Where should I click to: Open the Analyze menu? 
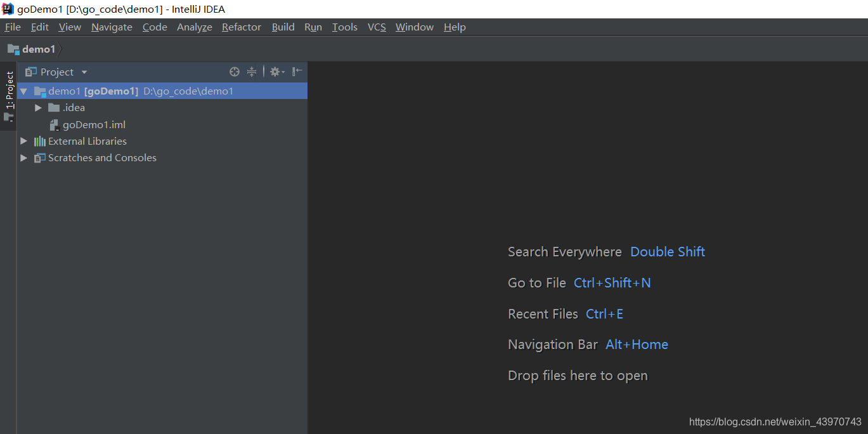195,27
